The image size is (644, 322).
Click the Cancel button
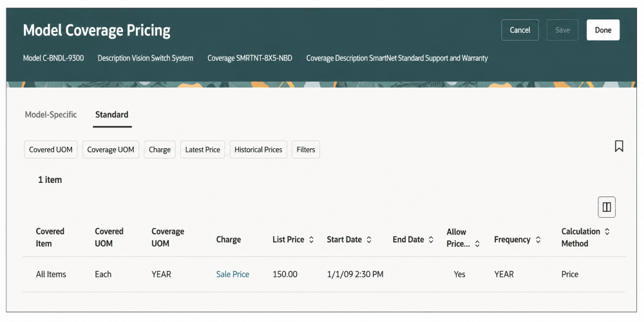[x=520, y=30]
